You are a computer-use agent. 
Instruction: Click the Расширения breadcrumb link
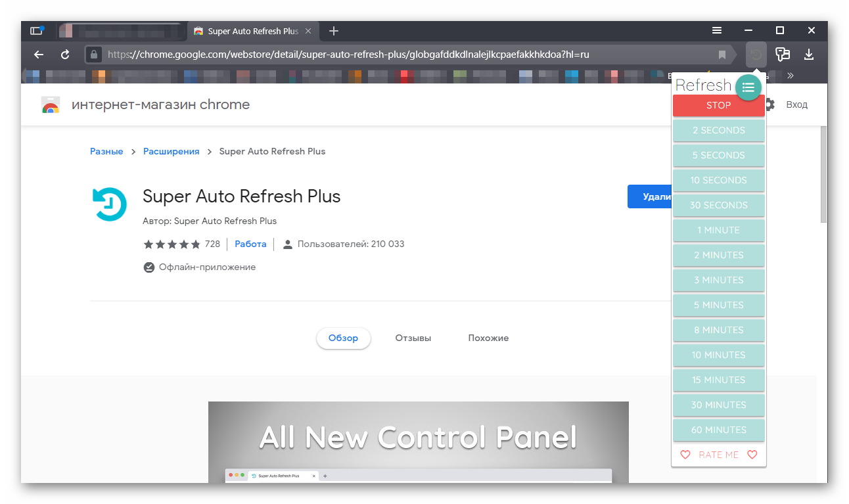(x=171, y=151)
